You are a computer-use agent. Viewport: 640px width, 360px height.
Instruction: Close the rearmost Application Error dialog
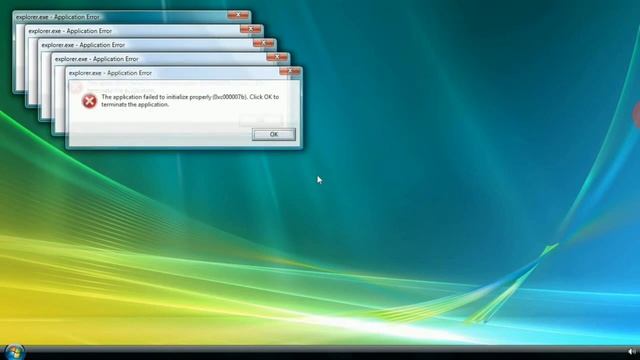click(x=238, y=16)
